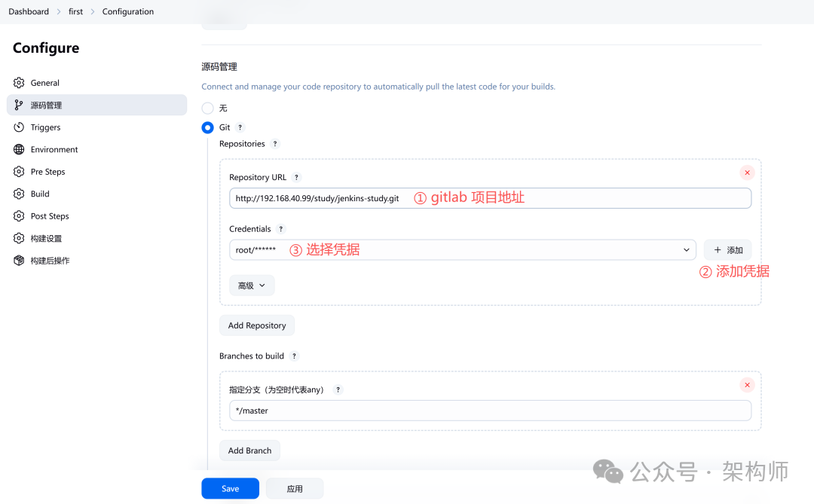Open help for Git option

pos(240,127)
